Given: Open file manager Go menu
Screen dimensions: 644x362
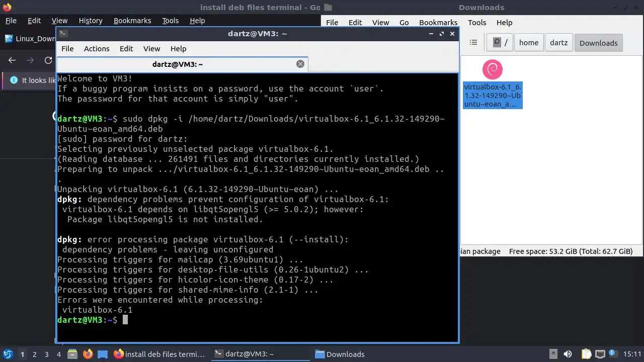Looking at the screenshot, I should 404,23.
